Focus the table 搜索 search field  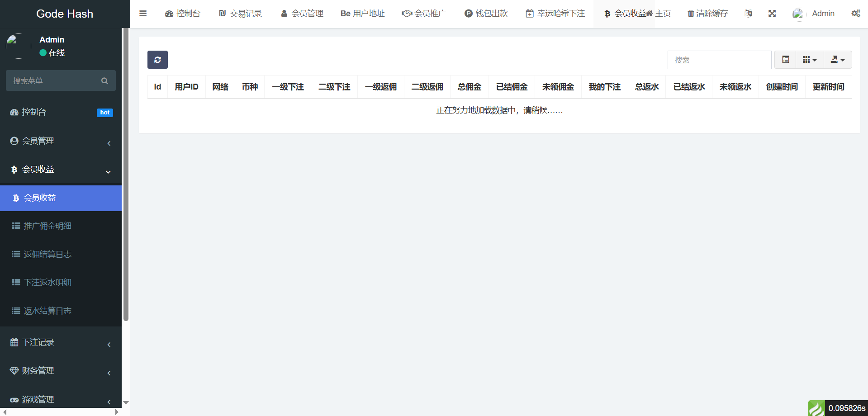pos(719,60)
